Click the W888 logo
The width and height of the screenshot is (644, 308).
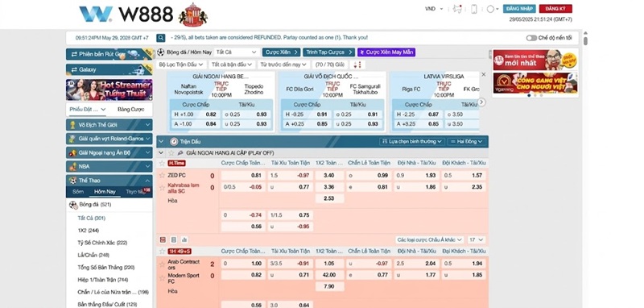click(126, 15)
